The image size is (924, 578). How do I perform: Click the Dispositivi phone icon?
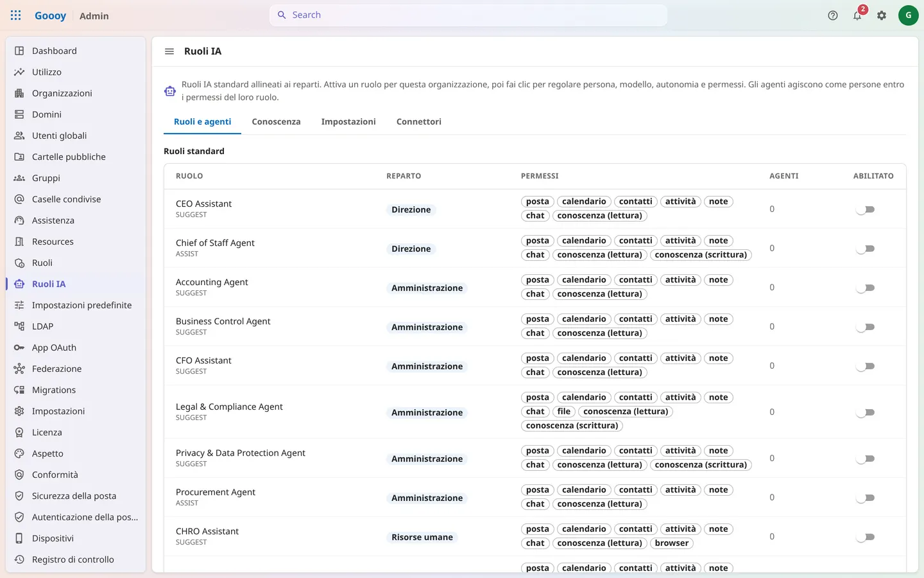[19, 538]
